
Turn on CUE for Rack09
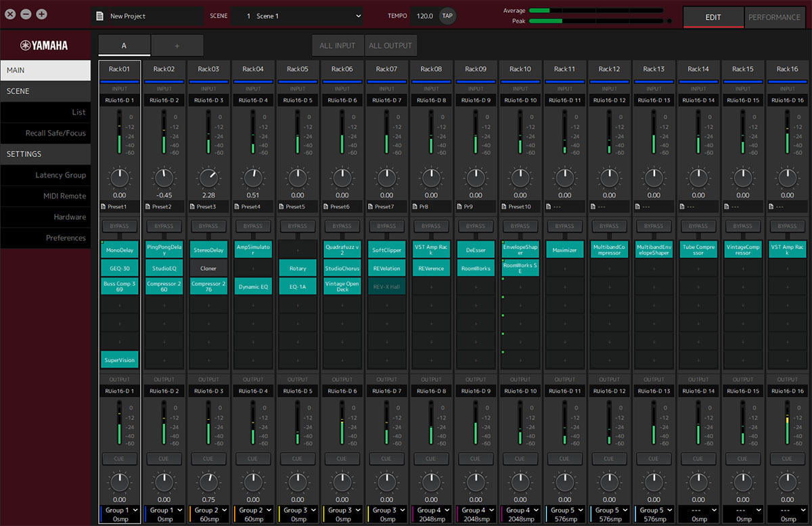tap(476, 458)
